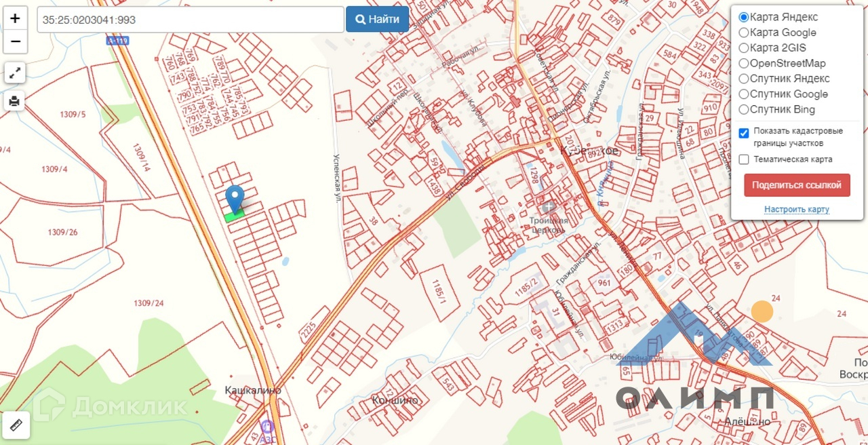Click the A-119 road sign label
The width and height of the screenshot is (868, 445).
click(118, 41)
